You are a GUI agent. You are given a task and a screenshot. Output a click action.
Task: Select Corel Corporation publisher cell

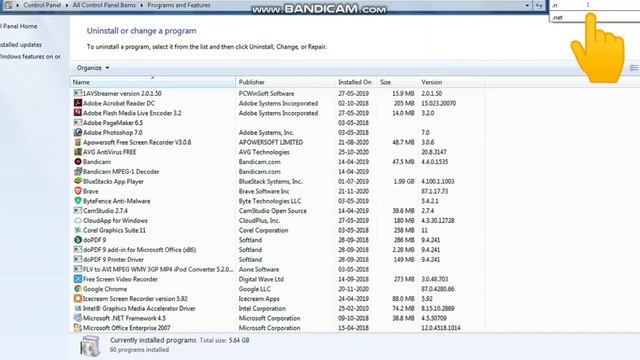pos(263,230)
